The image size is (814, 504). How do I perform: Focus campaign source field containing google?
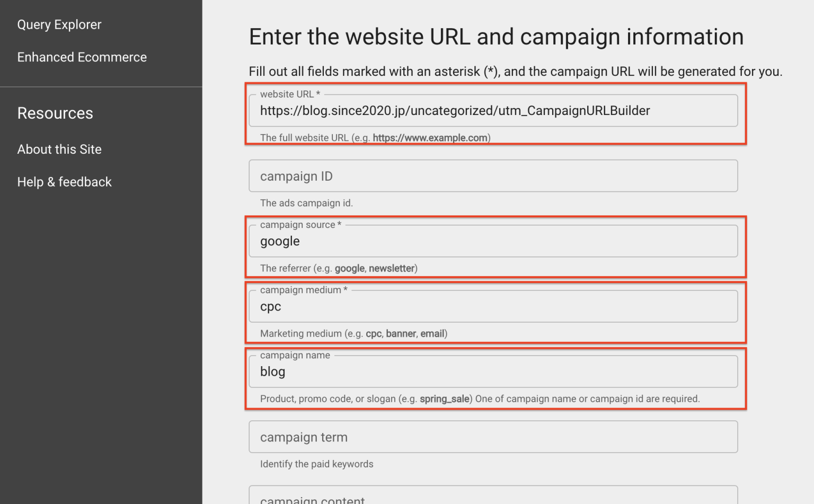(493, 242)
